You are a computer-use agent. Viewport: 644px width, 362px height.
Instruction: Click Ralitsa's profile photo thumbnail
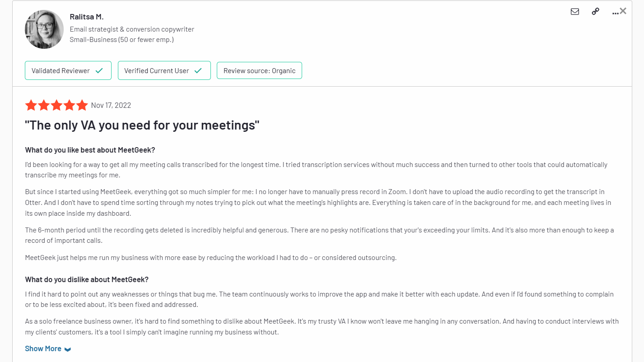(x=44, y=30)
